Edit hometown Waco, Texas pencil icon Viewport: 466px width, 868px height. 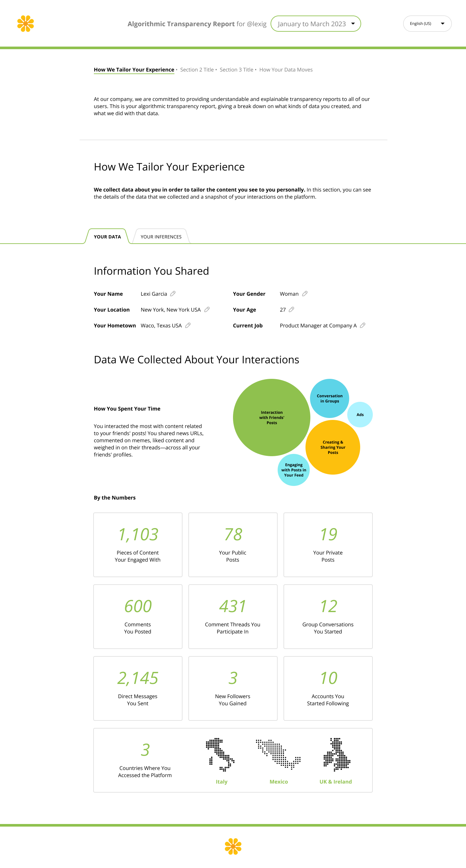tap(188, 325)
